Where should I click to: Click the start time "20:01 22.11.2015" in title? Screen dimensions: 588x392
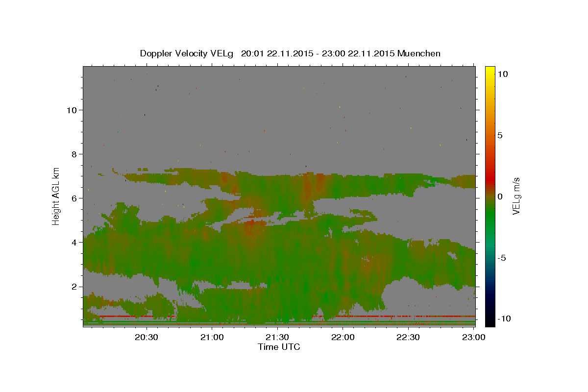(276, 53)
